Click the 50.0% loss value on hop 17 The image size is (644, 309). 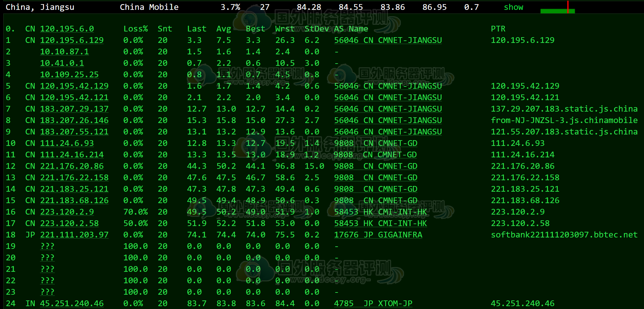pyautogui.click(x=136, y=223)
